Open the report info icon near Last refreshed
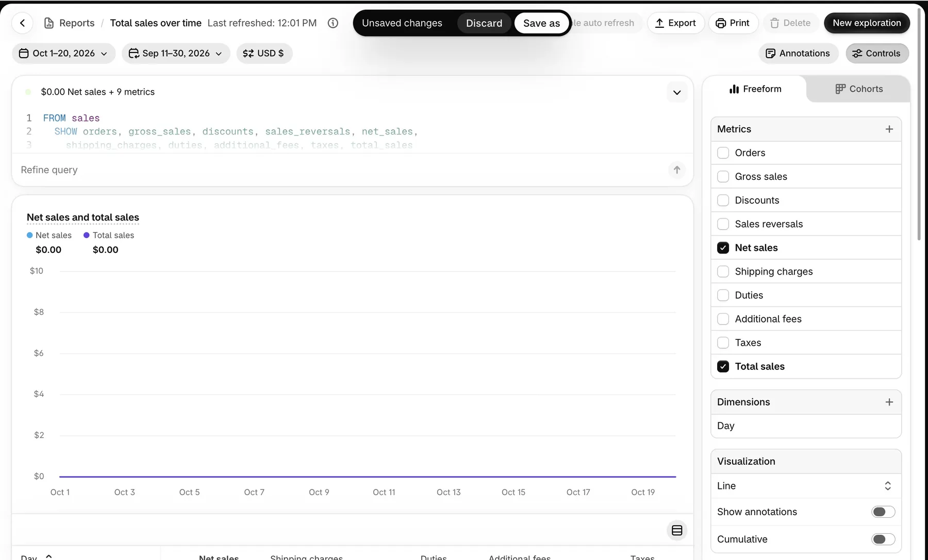Viewport: 928px width, 560px height. click(x=333, y=23)
